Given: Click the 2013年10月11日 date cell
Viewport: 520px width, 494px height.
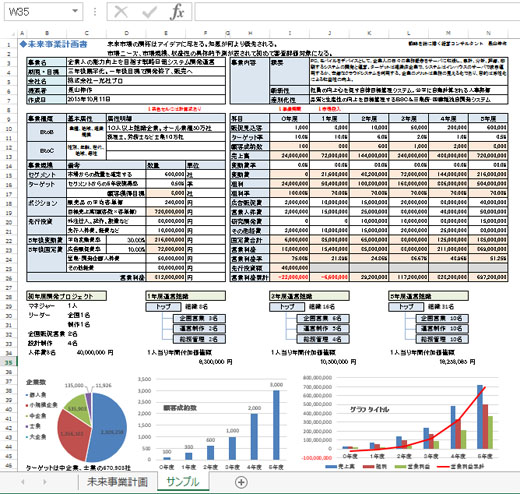Looking at the screenshot, I should (x=146, y=99).
